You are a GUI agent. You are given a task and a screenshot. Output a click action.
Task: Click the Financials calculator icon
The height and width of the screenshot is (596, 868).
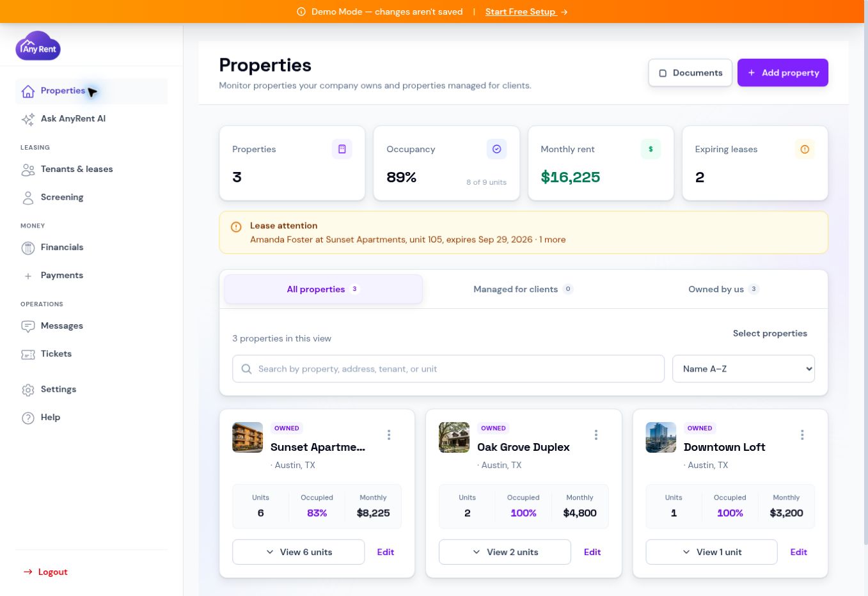(x=28, y=247)
